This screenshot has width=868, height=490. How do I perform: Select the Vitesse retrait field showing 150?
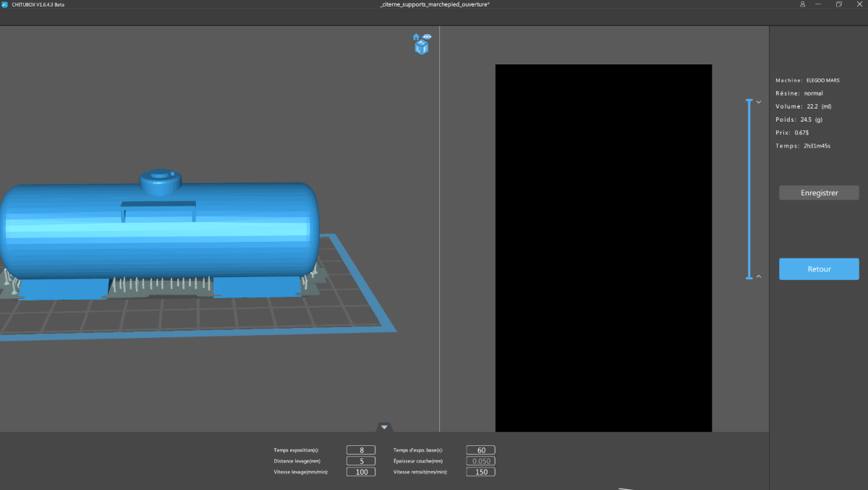point(481,472)
